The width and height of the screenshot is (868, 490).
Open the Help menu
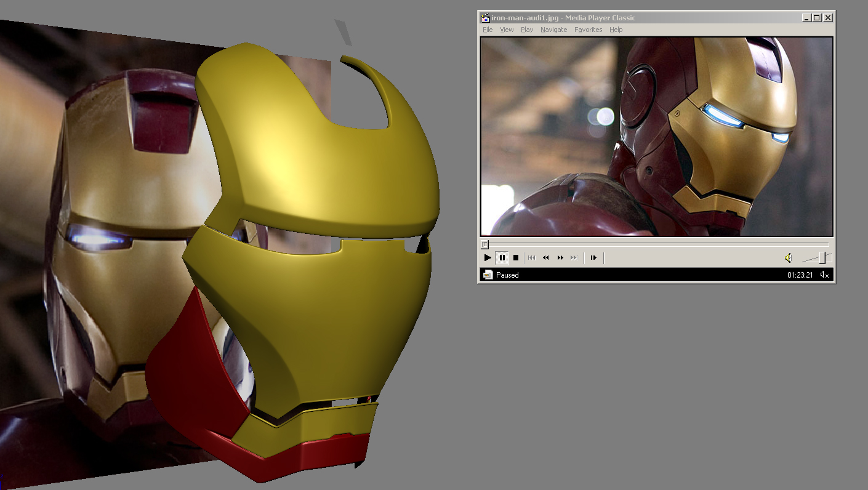(616, 30)
